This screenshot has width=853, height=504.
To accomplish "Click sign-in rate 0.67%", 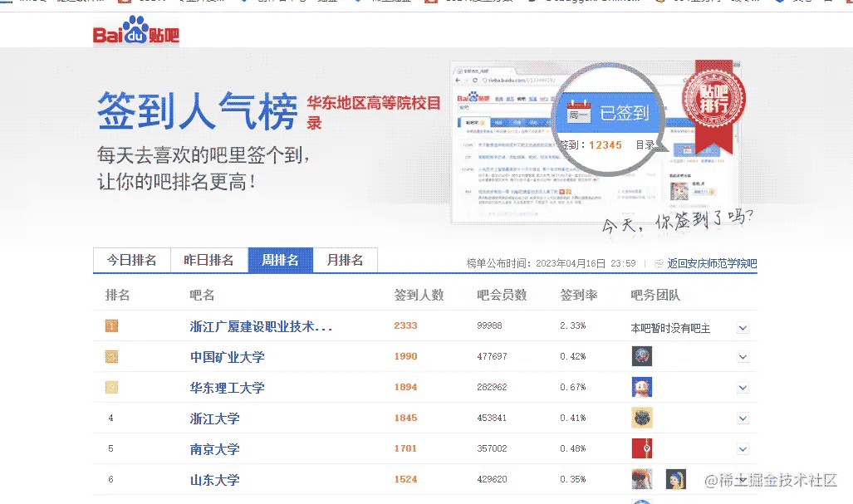I will 573,387.
